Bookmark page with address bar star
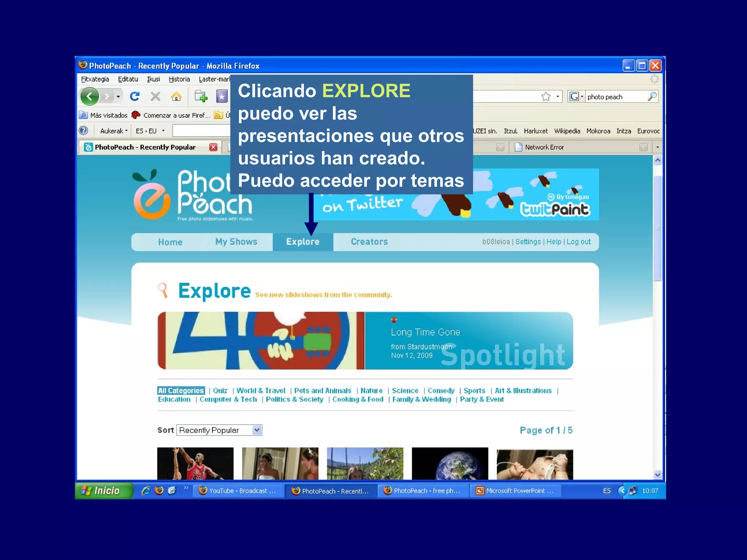 click(x=546, y=97)
